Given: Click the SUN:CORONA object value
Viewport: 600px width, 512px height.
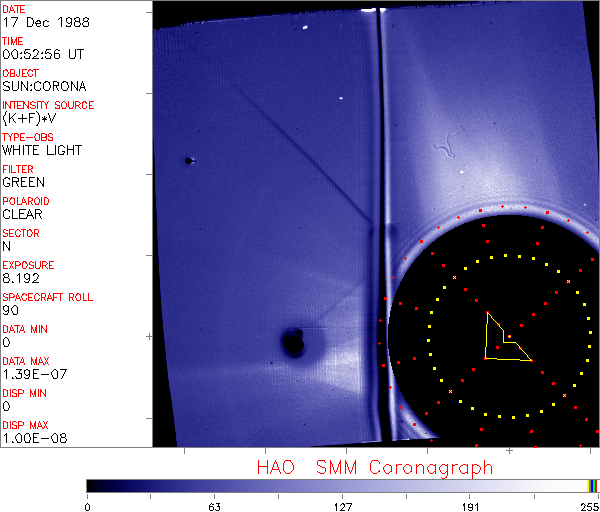Looking at the screenshot, I should (x=44, y=86).
